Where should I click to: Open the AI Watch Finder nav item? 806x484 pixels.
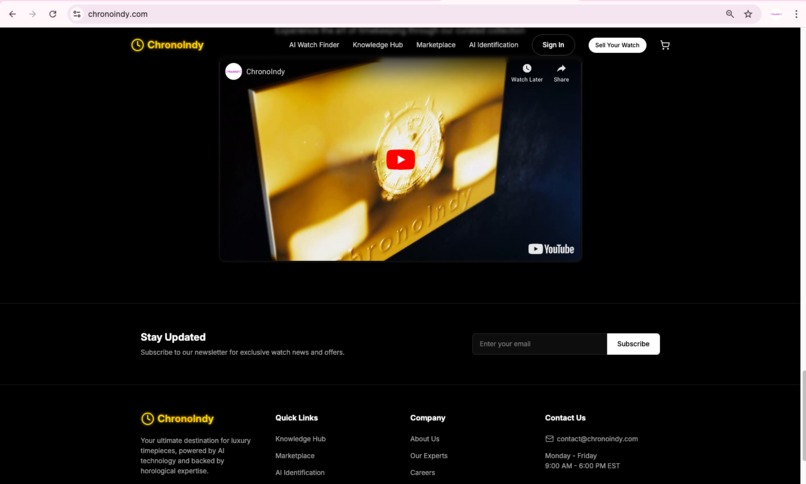pos(314,45)
